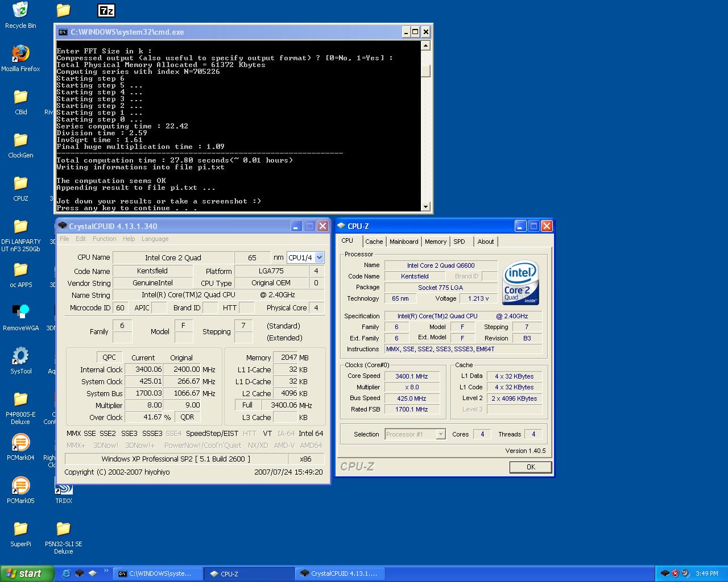728x582 pixels.
Task: Click the Core Speed 3400.1 MHz value
Action: [x=412, y=376]
